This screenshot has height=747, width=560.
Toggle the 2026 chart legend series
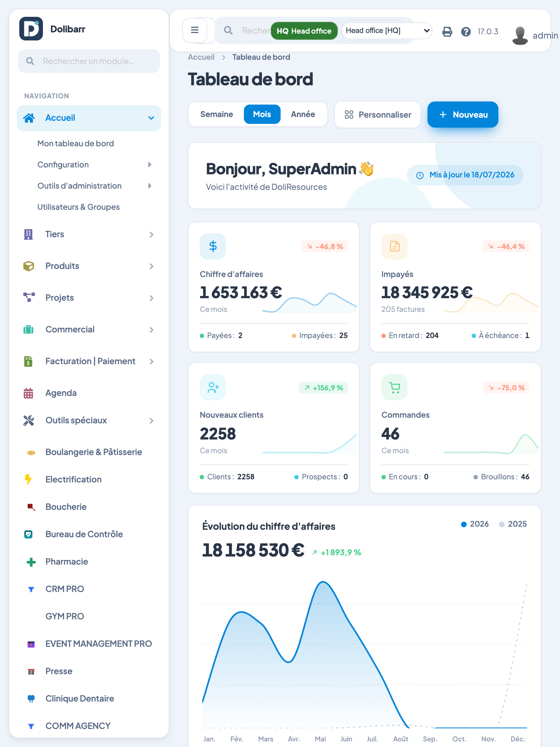(x=475, y=524)
